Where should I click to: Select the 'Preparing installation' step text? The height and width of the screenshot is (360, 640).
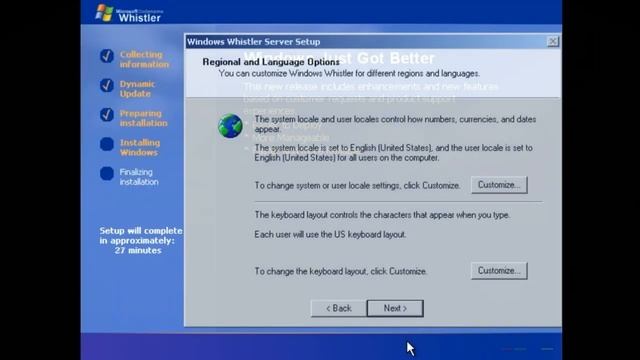tap(143, 118)
